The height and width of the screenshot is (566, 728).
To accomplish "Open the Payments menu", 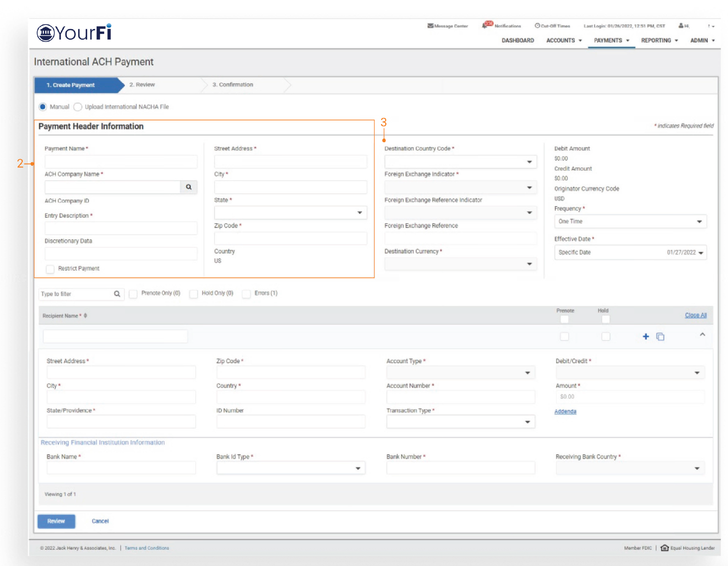I will 611,40.
